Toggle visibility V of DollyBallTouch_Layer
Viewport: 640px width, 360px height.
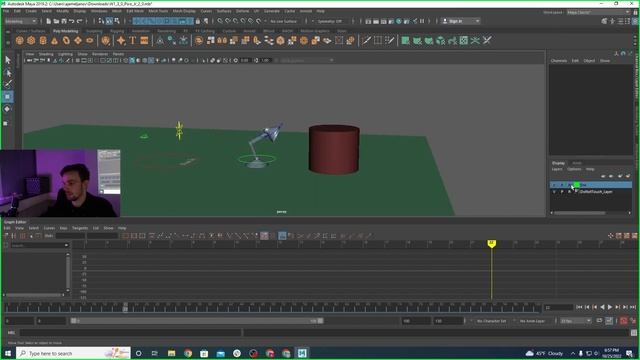click(x=554, y=192)
